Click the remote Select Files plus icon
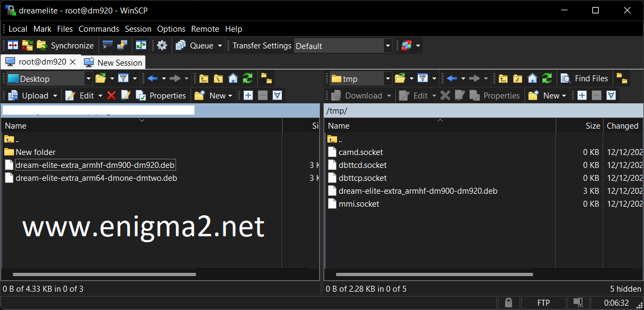This screenshot has height=310, width=644. click(582, 96)
